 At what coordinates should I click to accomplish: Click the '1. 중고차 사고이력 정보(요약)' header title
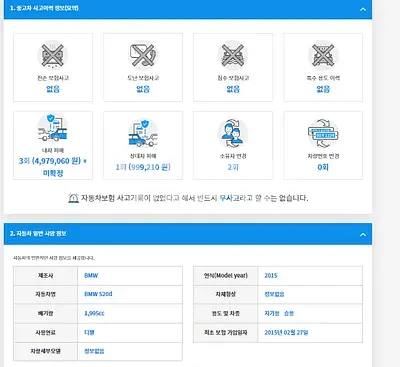click(44, 8)
